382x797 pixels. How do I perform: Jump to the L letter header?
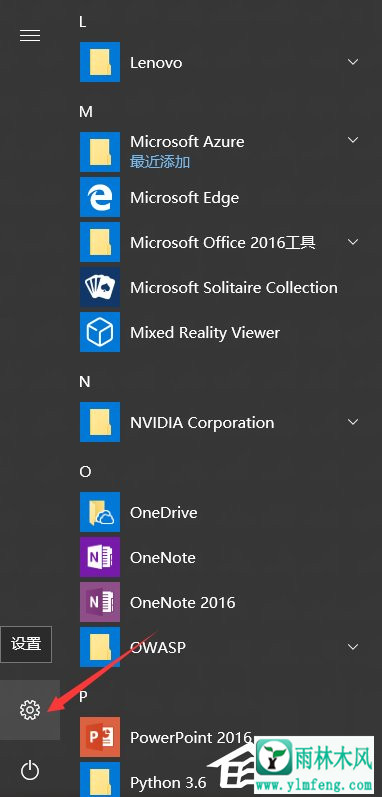(83, 21)
